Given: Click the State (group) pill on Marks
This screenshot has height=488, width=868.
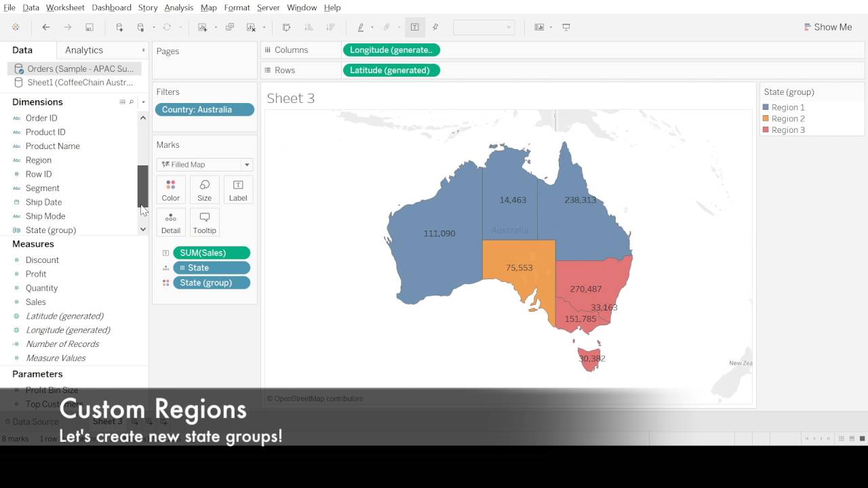Looking at the screenshot, I should pyautogui.click(x=212, y=283).
